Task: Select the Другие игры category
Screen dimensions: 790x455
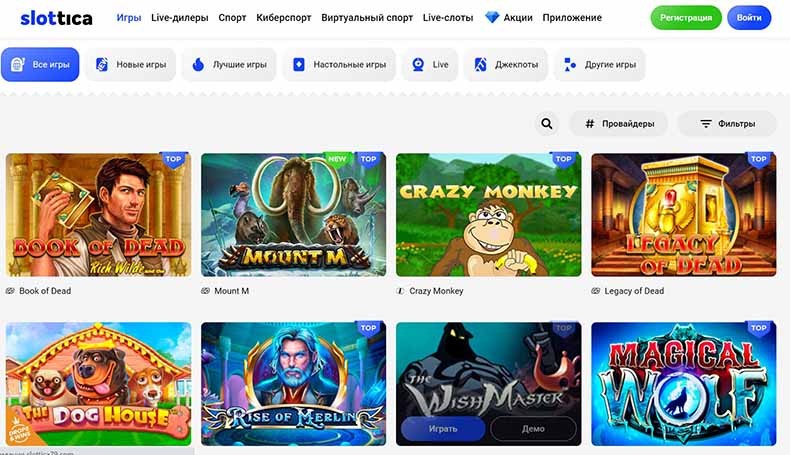Action: [600, 64]
